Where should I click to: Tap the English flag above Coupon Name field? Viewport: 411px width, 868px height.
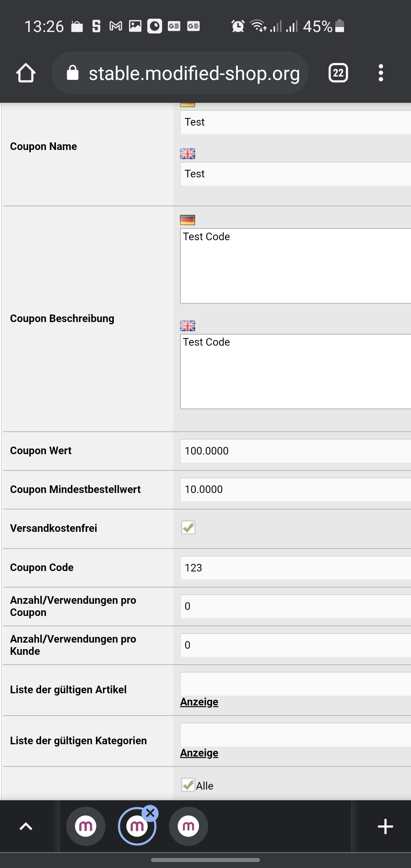tap(188, 153)
